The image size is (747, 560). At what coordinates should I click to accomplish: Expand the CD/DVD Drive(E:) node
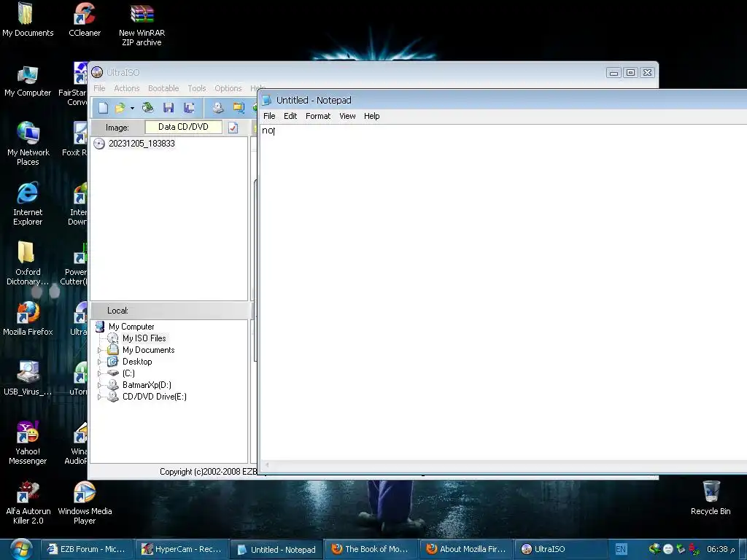click(x=99, y=397)
